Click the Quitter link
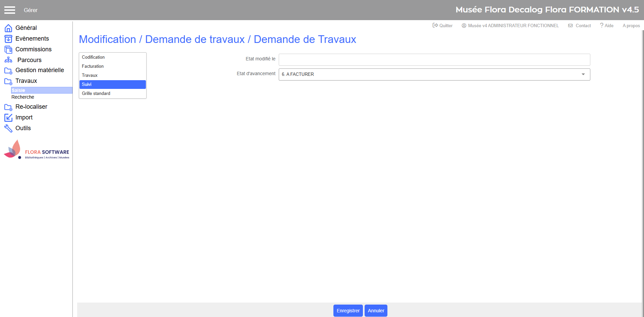 coord(443,25)
